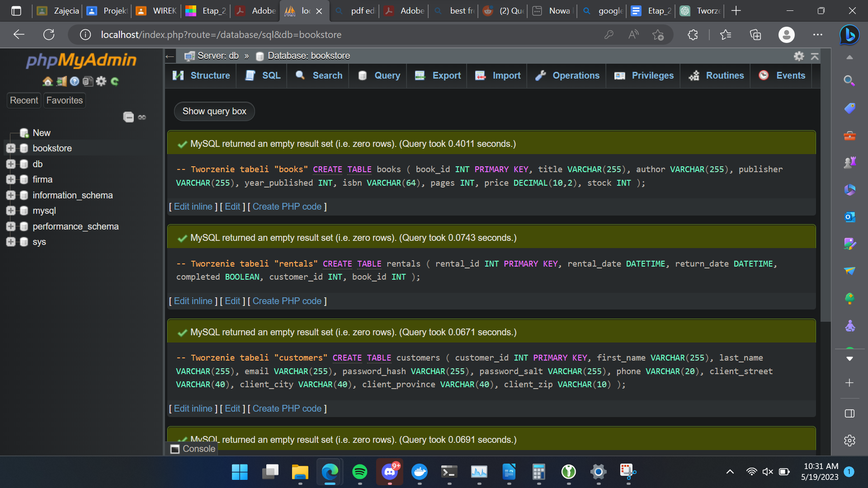Expand the firma database node
Viewport: 868px width, 488px height.
click(11, 179)
